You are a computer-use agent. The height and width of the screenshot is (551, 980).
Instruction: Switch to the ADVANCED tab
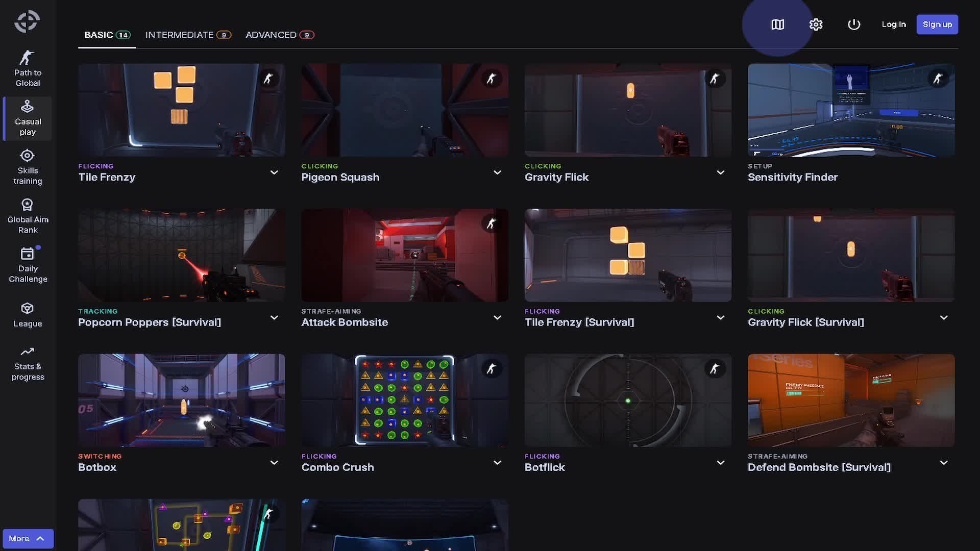coord(279,35)
